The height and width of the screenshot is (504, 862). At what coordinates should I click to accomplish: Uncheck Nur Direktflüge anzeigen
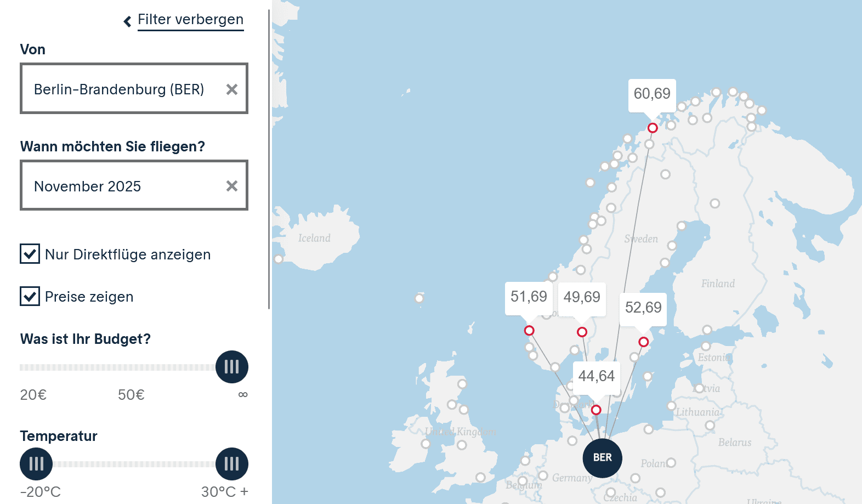click(x=30, y=254)
